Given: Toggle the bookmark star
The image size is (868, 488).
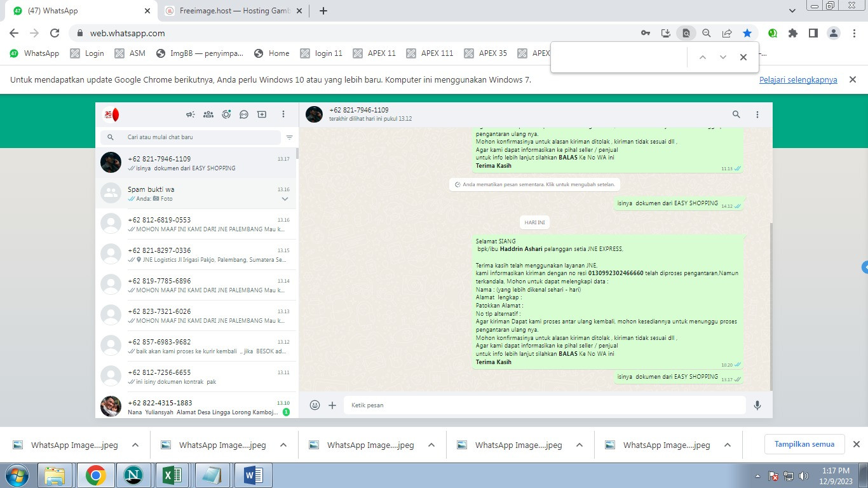Looking at the screenshot, I should click(x=747, y=33).
